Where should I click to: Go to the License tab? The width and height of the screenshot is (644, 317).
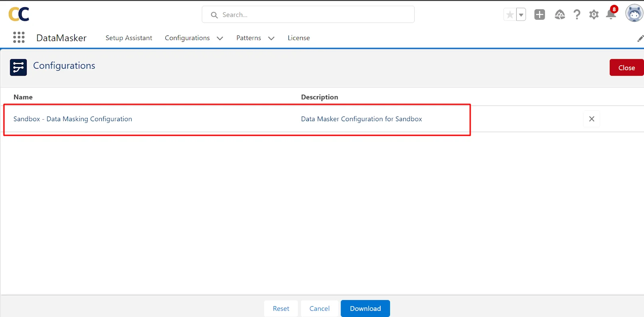pos(299,38)
